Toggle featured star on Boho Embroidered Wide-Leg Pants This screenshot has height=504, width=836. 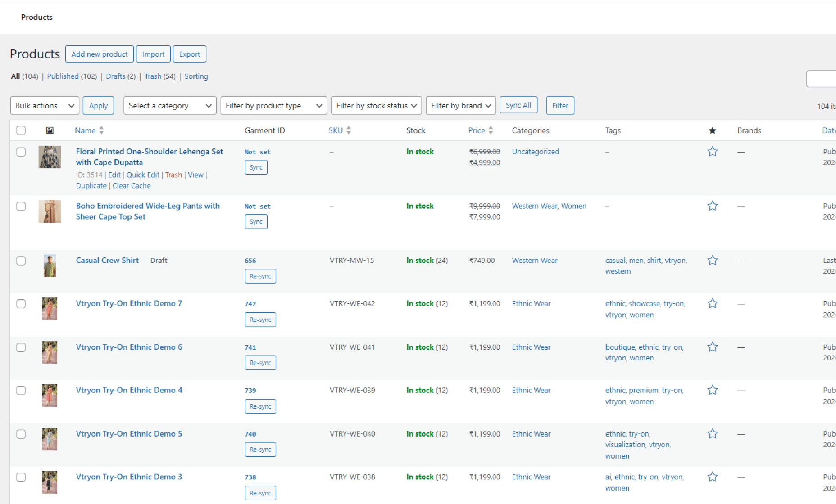(712, 206)
